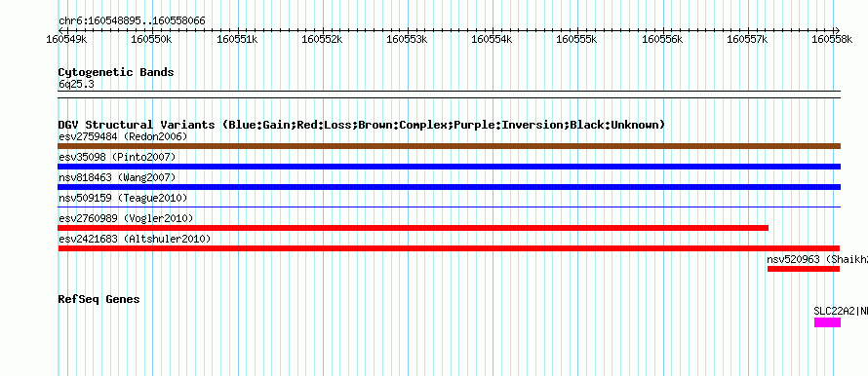Select the blue esv35098 Pinto2007 gain bar

point(449,167)
